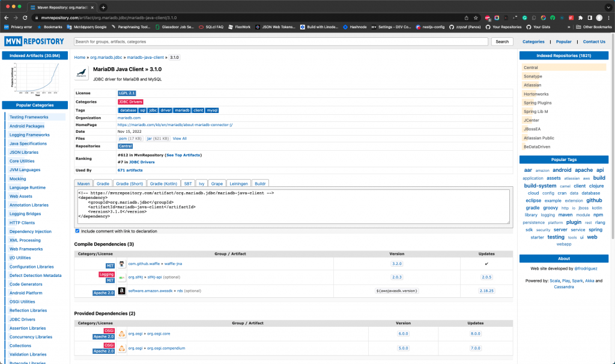
Task: Switch to the Gradle (Short) tab
Action: tap(130, 184)
